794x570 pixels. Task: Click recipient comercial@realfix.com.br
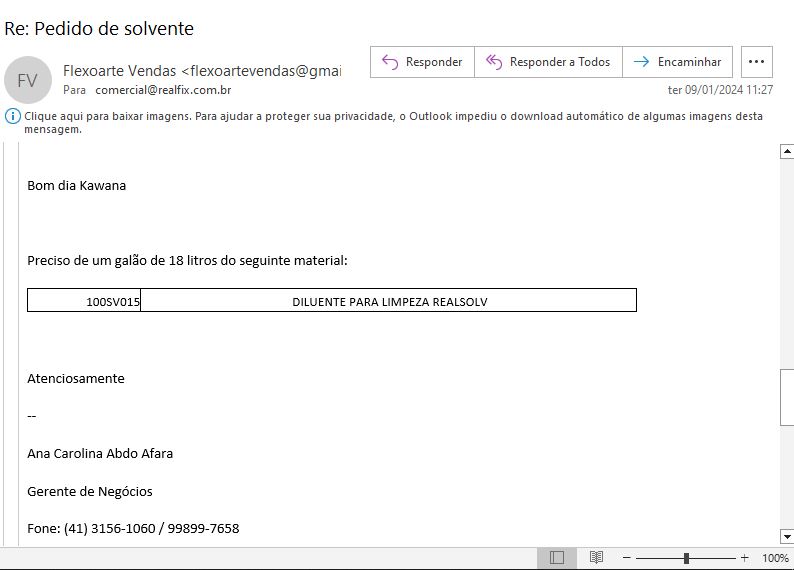click(x=163, y=90)
